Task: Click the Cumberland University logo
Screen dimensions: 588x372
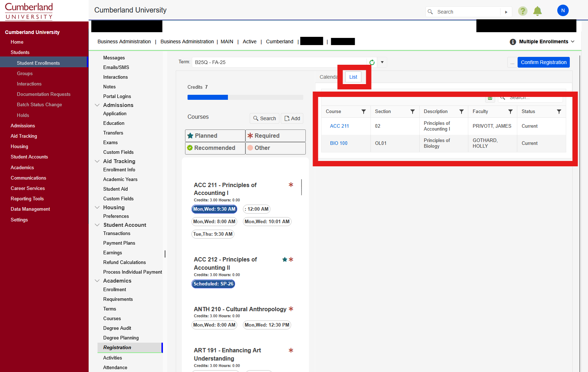Action: point(29,11)
